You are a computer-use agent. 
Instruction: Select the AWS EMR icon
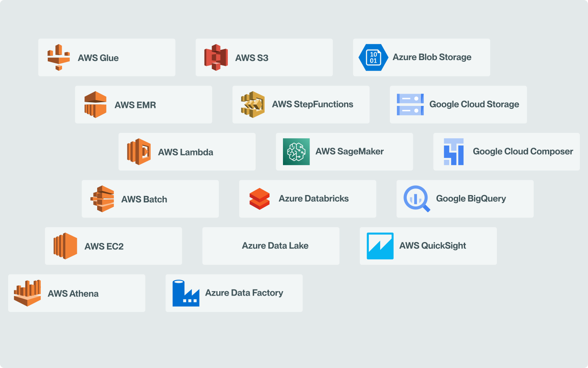pos(95,104)
